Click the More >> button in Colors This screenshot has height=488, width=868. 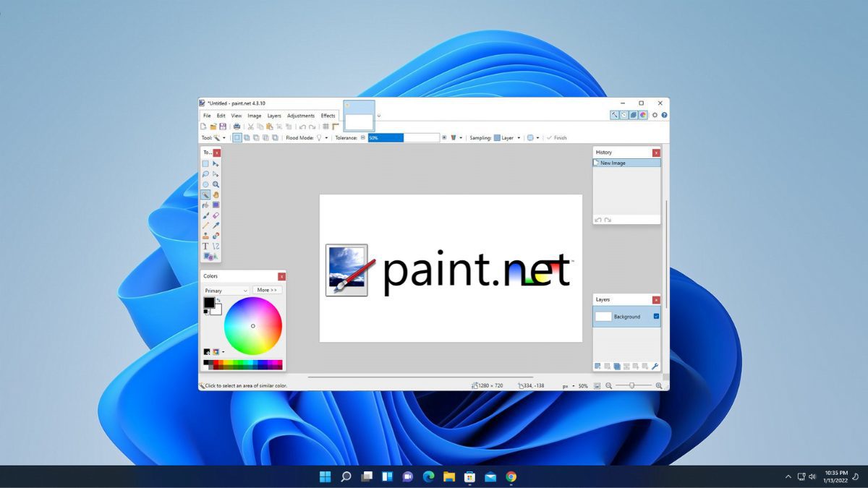tap(267, 290)
